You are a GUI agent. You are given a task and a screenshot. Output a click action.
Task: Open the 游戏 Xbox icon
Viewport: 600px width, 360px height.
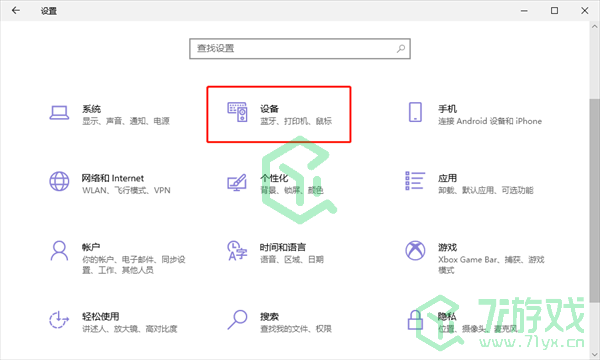pyautogui.click(x=415, y=251)
